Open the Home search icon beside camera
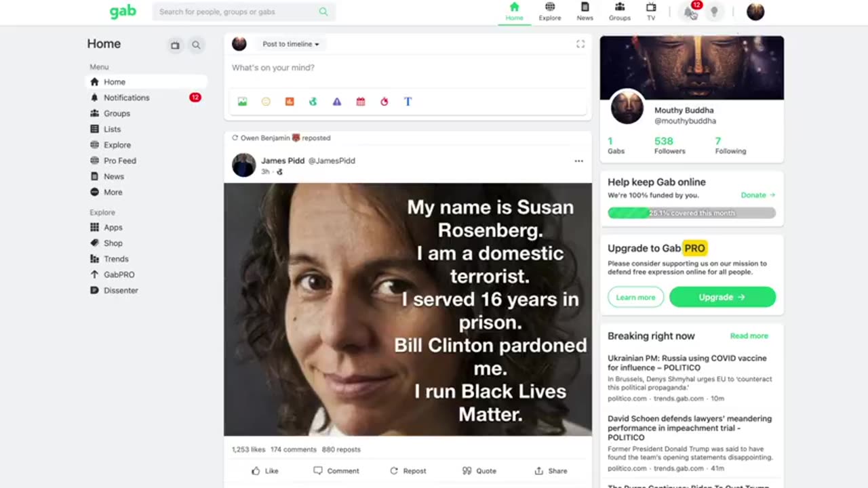Viewport: 868px width, 488px height. (196, 45)
